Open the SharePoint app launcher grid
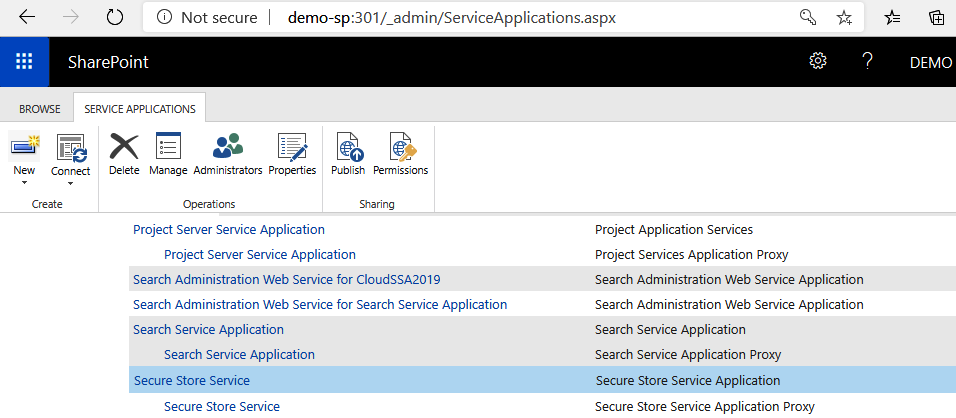Screen dimensions: 956x418 coord(24,62)
